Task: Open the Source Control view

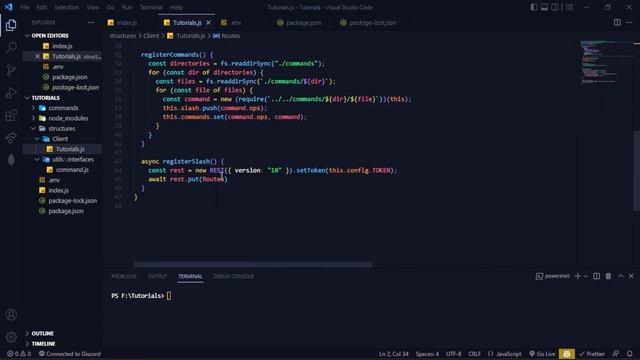Action: click(11, 70)
